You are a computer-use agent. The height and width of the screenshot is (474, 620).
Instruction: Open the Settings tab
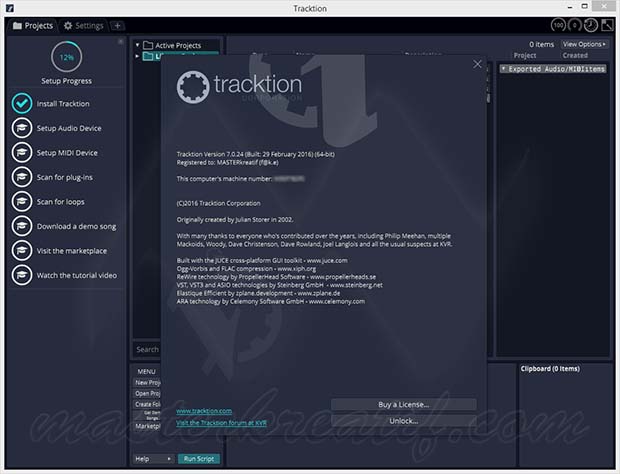click(83, 26)
